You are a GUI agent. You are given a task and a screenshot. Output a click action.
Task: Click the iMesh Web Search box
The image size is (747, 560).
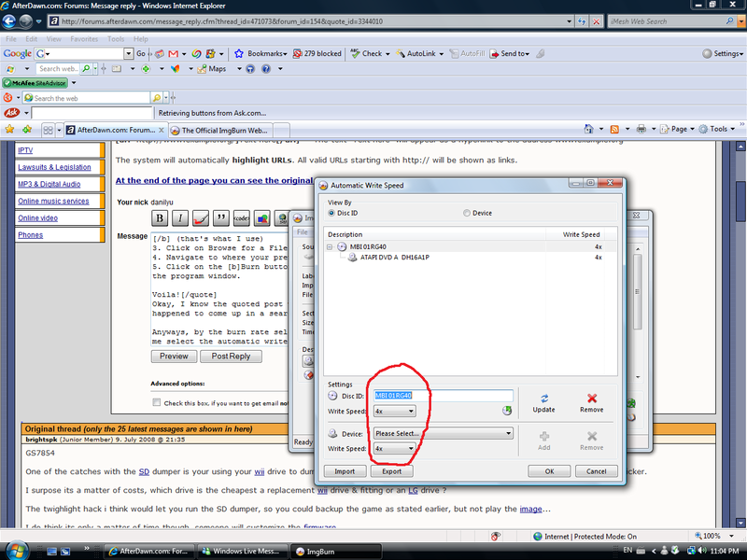(x=667, y=21)
